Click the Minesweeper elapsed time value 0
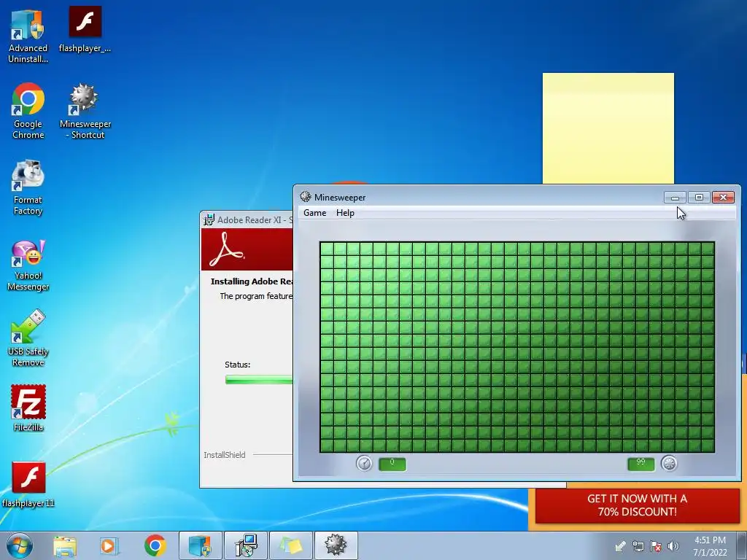The height and width of the screenshot is (560, 747). tap(392, 464)
